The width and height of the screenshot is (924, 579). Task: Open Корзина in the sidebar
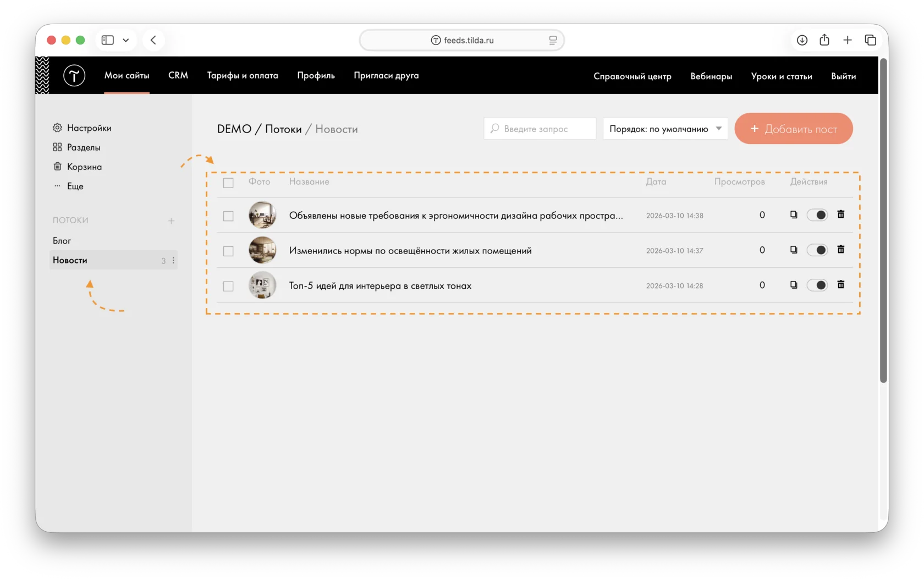pos(78,167)
